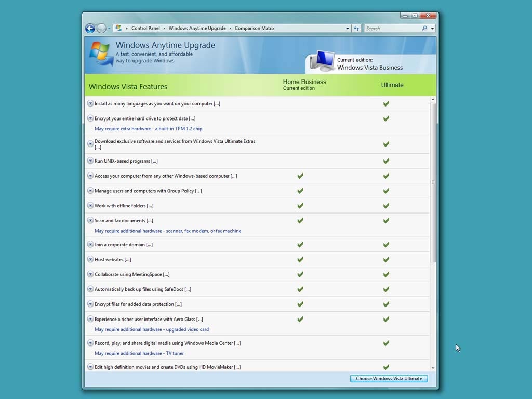This screenshot has width=532, height=399.
Task: Click Ultimate checkmark for 'Edit high definition movies'
Action: (386, 367)
